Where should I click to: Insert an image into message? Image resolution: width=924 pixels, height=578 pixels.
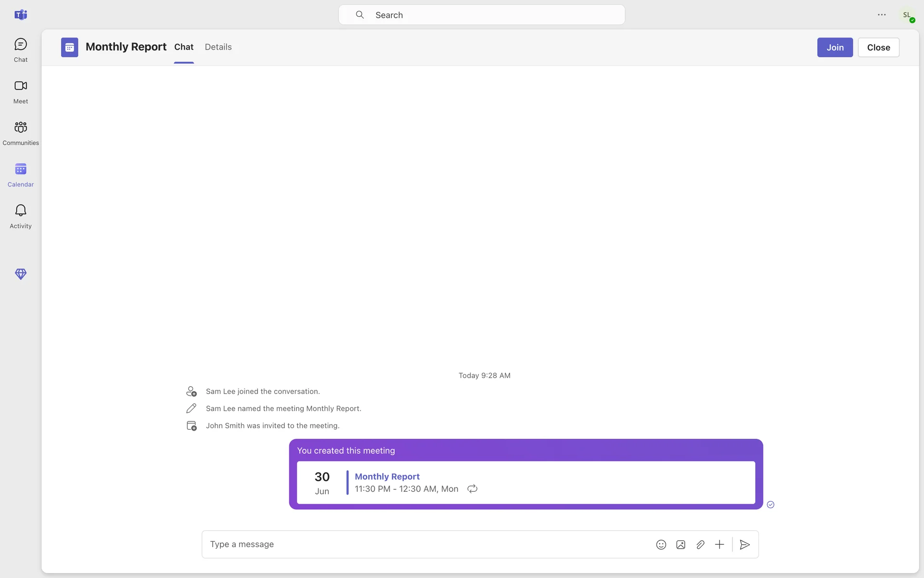[680, 545]
